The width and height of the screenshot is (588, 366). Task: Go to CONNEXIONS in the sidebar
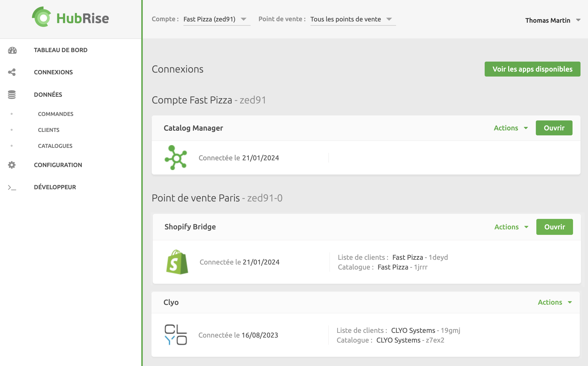click(x=53, y=72)
